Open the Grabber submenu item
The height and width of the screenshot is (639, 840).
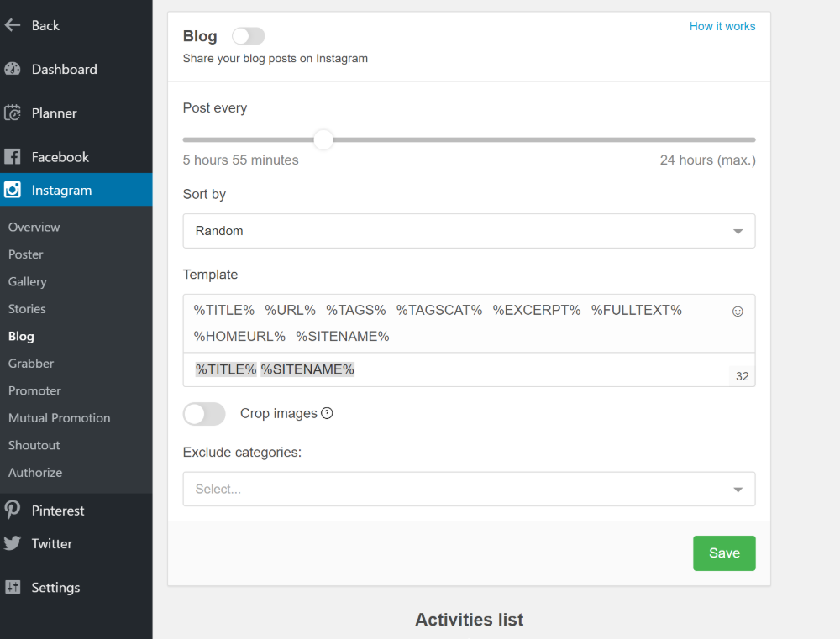(31, 364)
